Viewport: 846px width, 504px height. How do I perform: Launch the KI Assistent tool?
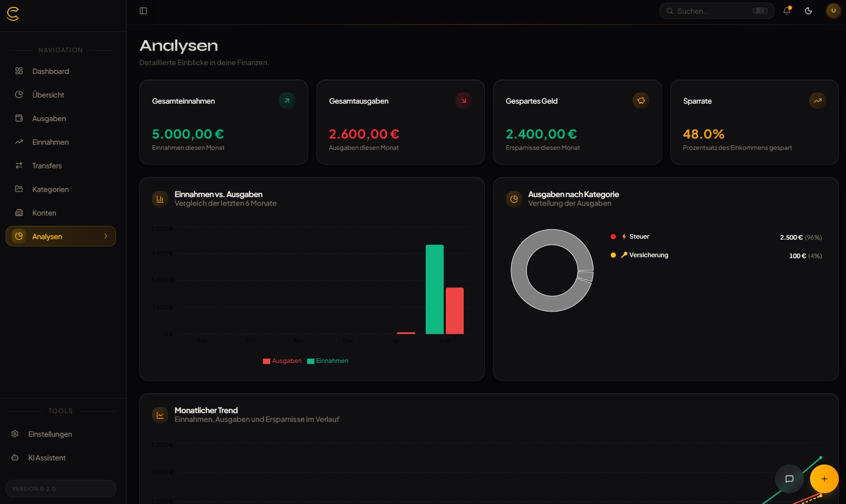pyautogui.click(x=47, y=458)
